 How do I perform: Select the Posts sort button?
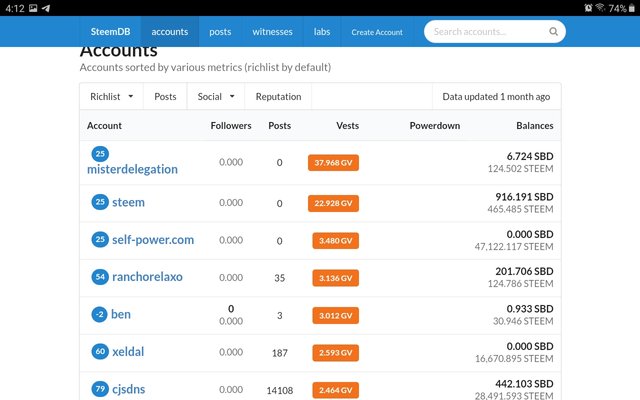coord(165,97)
